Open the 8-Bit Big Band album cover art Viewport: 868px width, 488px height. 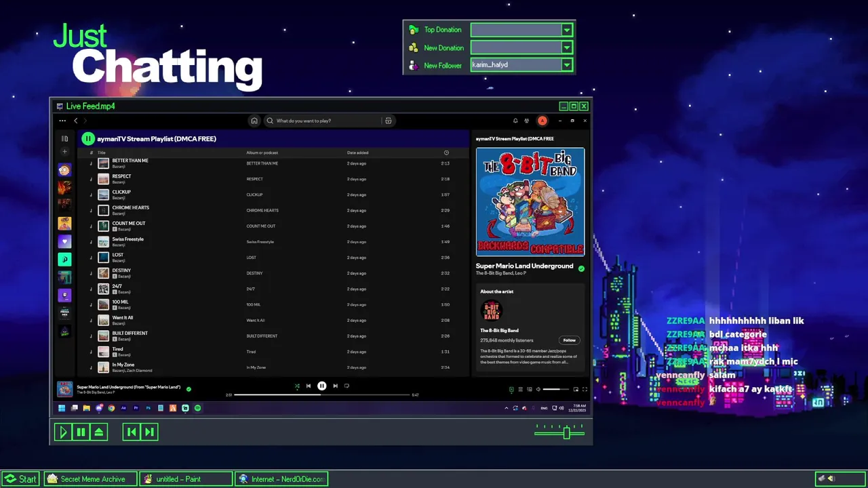click(530, 202)
